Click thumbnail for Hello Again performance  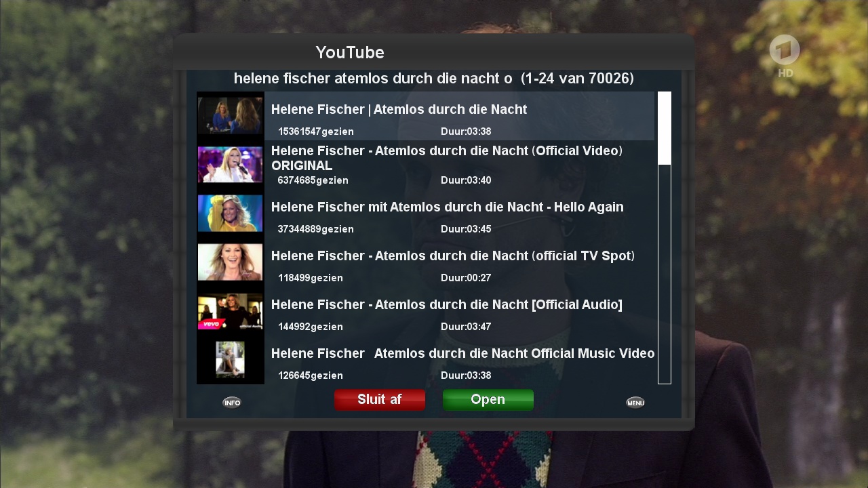coord(230,213)
